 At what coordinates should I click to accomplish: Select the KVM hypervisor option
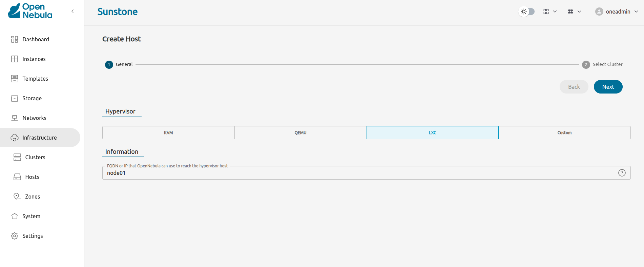(168, 133)
